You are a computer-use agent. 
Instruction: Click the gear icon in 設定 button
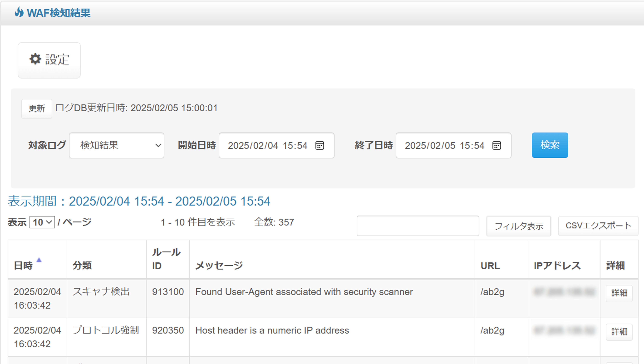(35, 59)
